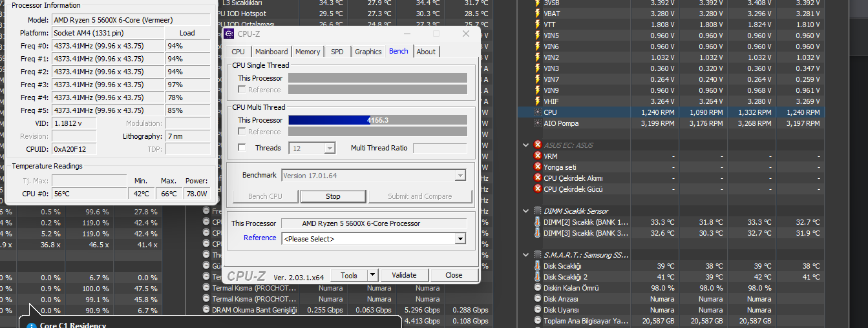868x328 pixels.
Task: Click the Toplam Ana Bilgisayar Yazma row label
Action: pos(586,321)
